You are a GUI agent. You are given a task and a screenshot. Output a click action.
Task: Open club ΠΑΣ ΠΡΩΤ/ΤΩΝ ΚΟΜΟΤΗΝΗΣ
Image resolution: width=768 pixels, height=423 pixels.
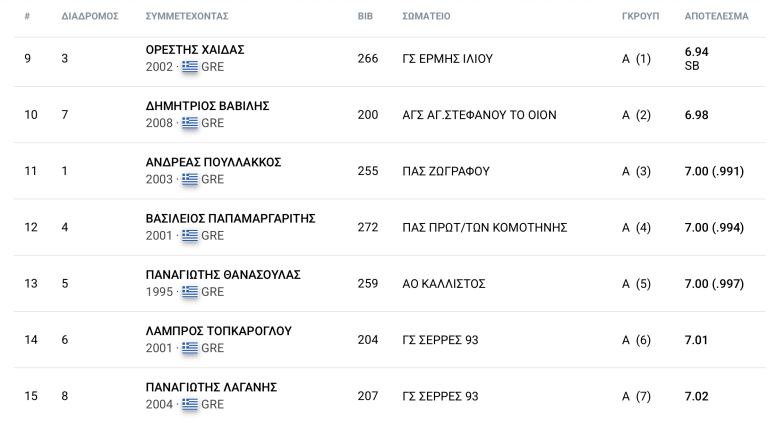pyautogui.click(x=484, y=228)
